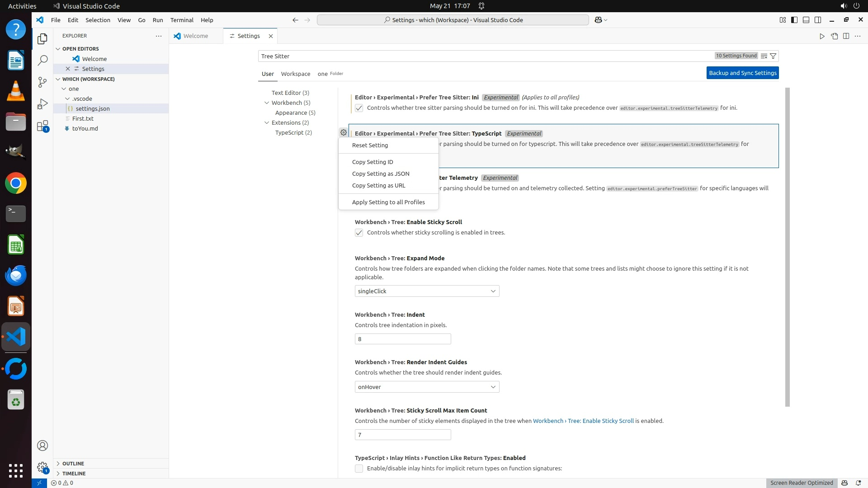The image size is (868, 488).
Task: Switch to the Workspace settings tab
Action: click(295, 74)
